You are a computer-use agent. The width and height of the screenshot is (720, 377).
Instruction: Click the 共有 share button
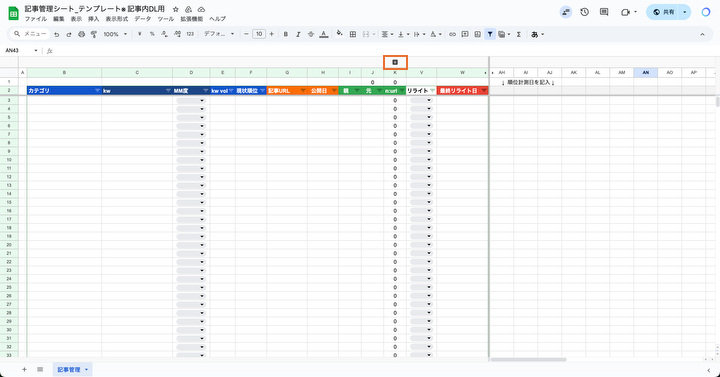[x=664, y=12]
